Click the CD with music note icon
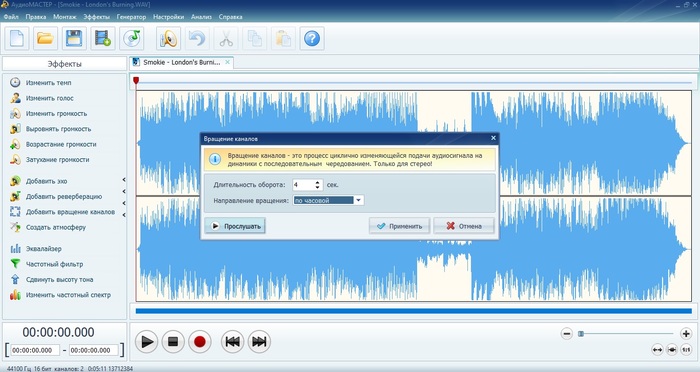Image resolution: width=700 pixels, height=372 pixels. click(x=131, y=38)
